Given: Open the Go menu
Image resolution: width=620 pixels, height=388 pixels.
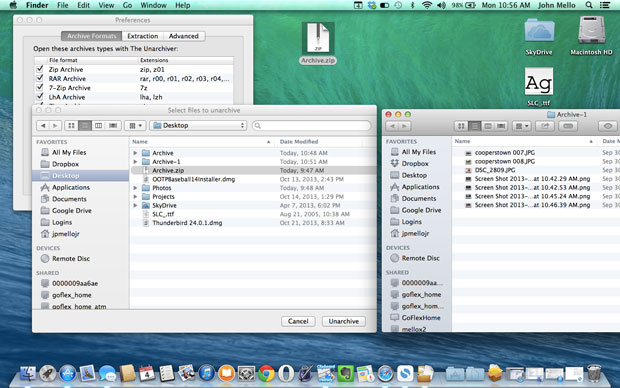Looking at the screenshot, I should [127, 5].
